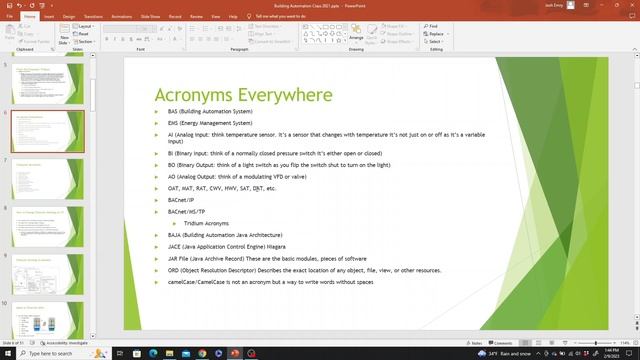Click the Tridium Acronyms sub-bullet text
The image size is (640, 360).
tap(206, 223)
